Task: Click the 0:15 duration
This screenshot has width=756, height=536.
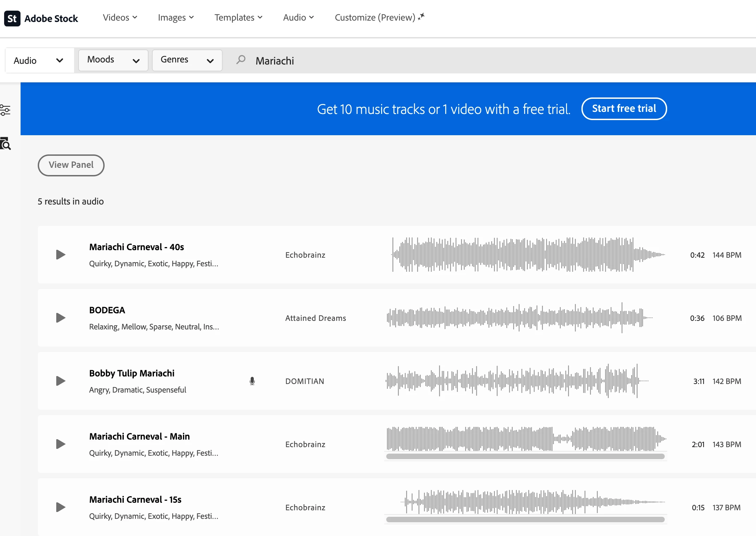Action: pyautogui.click(x=698, y=508)
